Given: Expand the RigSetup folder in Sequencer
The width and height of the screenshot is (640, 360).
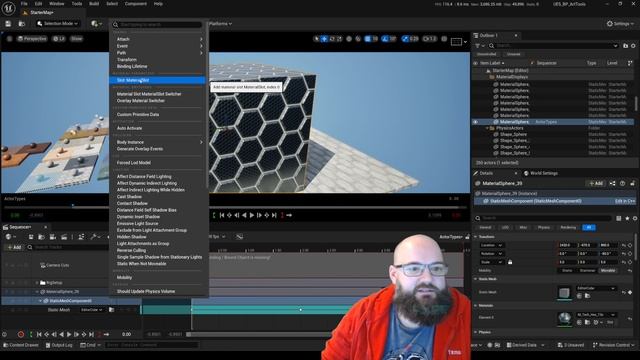Looking at the screenshot, I should tap(38, 282).
